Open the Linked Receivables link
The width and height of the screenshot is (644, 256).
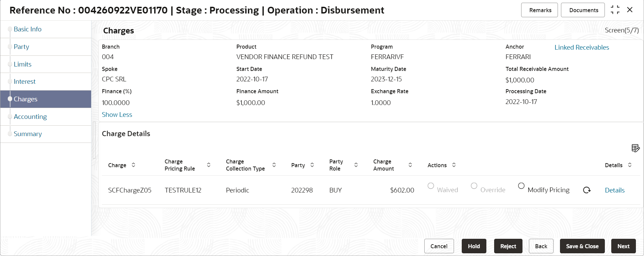tap(582, 47)
